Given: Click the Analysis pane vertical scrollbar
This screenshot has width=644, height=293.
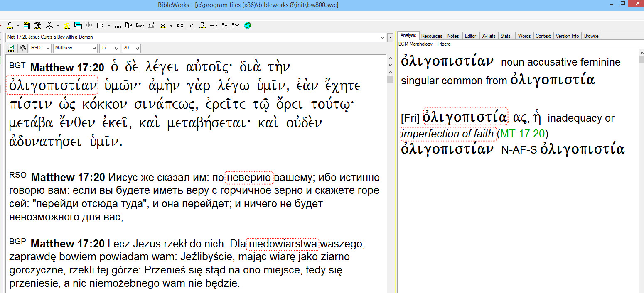Looking at the screenshot, I should tap(641, 171).
